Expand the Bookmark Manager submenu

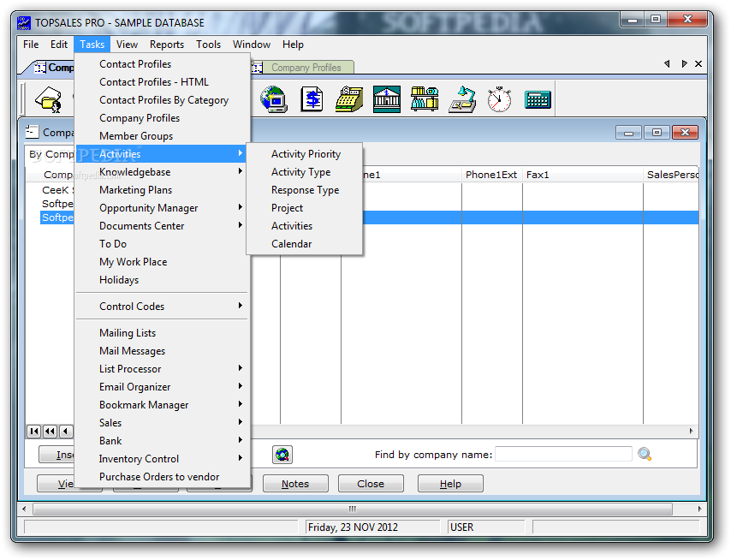coord(241,404)
